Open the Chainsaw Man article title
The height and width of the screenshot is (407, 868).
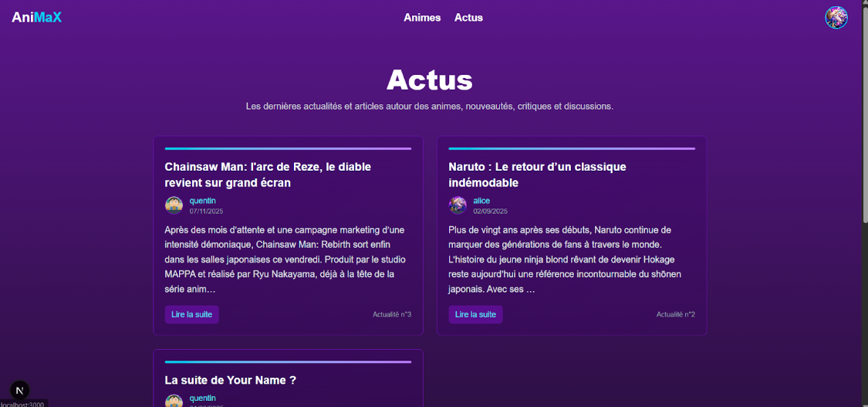coord(268,175)
